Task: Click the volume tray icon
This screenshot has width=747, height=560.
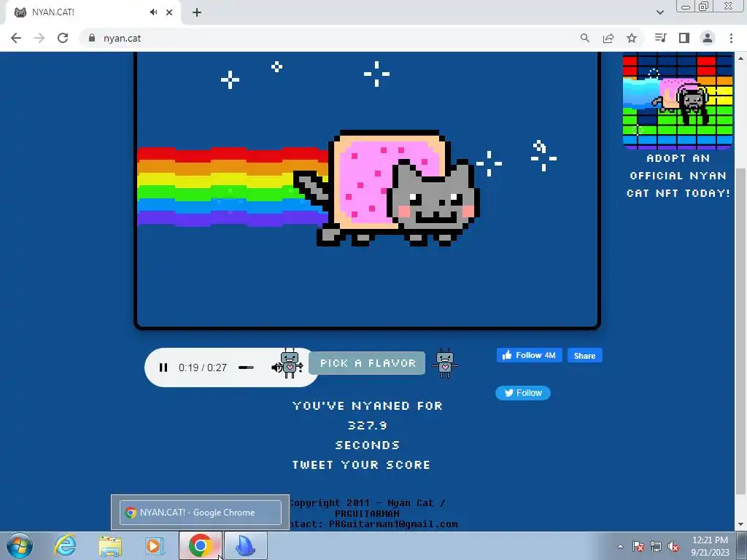Action: 673,546
